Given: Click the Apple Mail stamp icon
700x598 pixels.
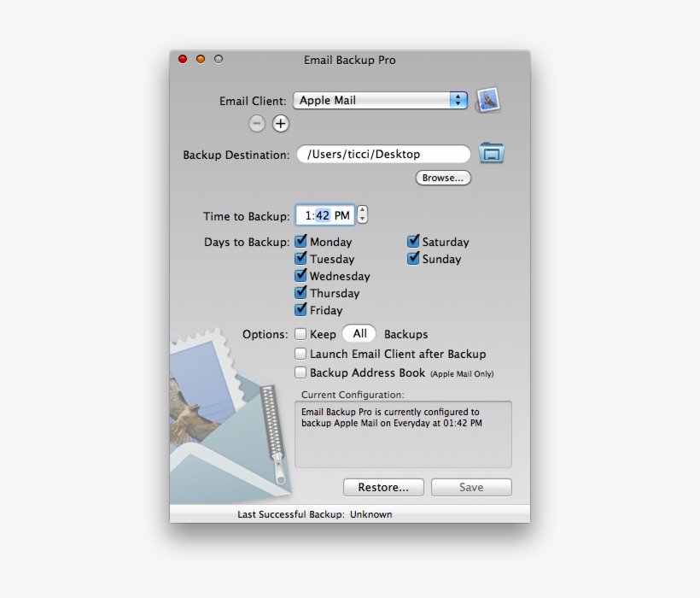Looking at the screenshot, I should [487, 100].
